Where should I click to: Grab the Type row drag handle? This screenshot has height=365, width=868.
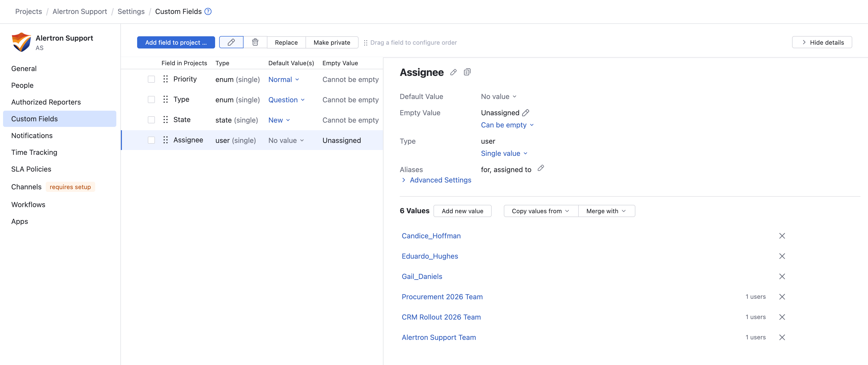[x=165, y=99]
